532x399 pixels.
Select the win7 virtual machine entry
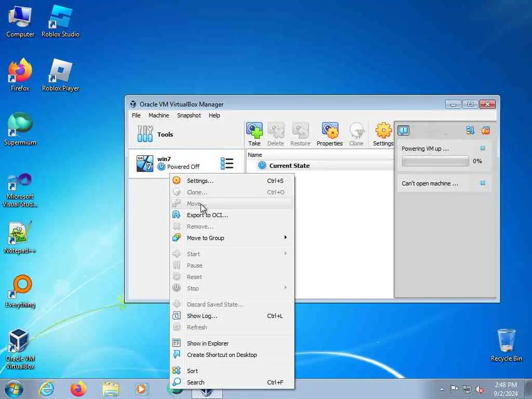[186, 163]
